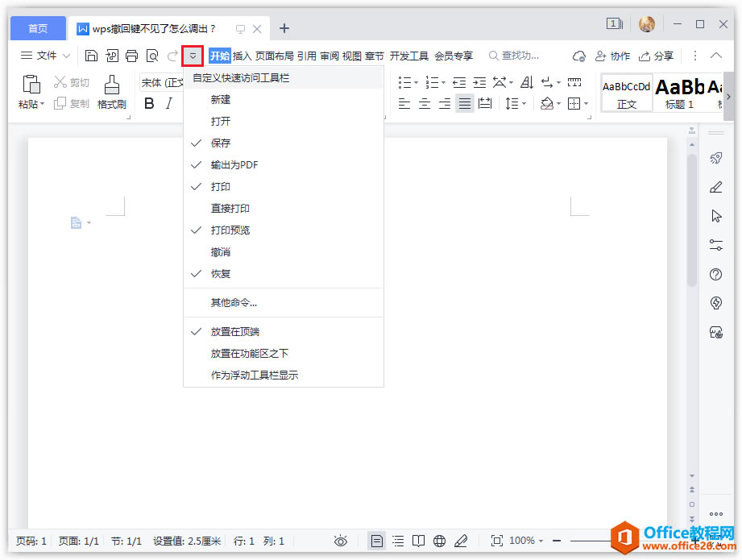Click the Format Painter brush icon
This screenshot has height=560, width=742.
[112, 85]
